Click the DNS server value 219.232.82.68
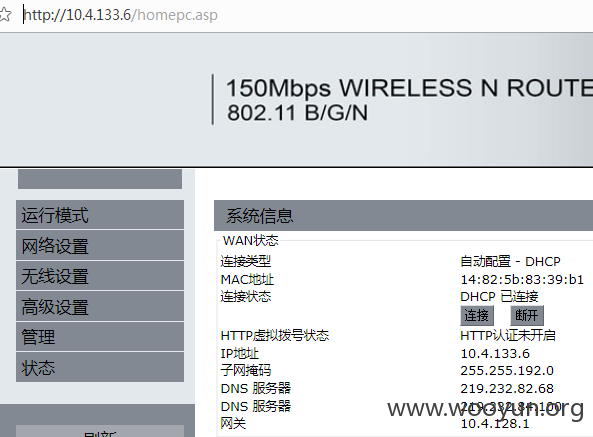 tap(507, 388)
